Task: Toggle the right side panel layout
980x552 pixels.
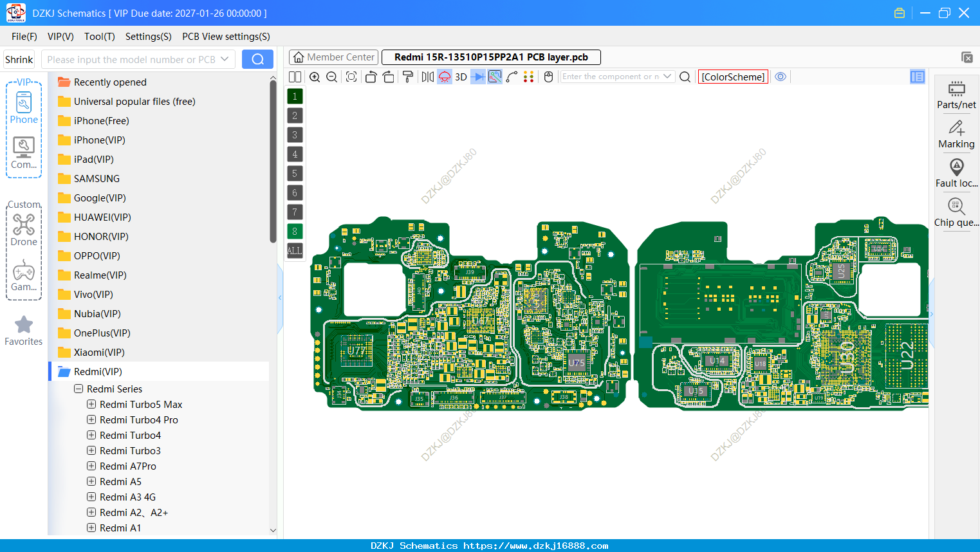Action: point(918,77)
